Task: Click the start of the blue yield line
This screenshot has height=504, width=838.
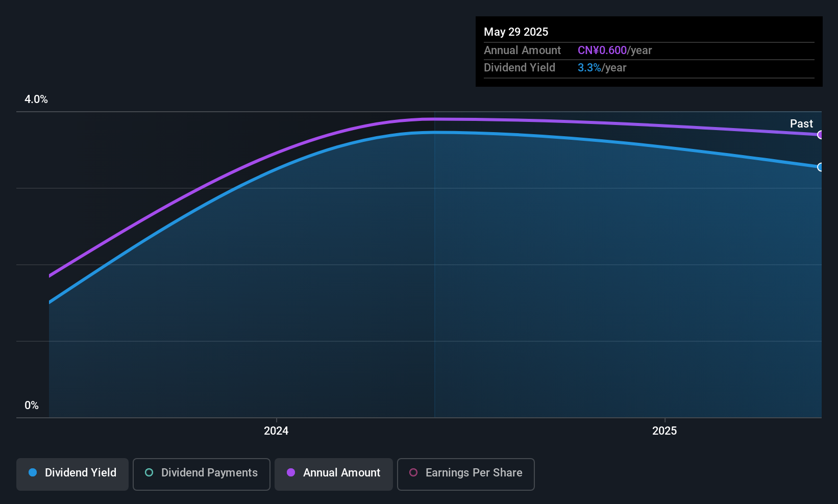Action: (50, 303)
